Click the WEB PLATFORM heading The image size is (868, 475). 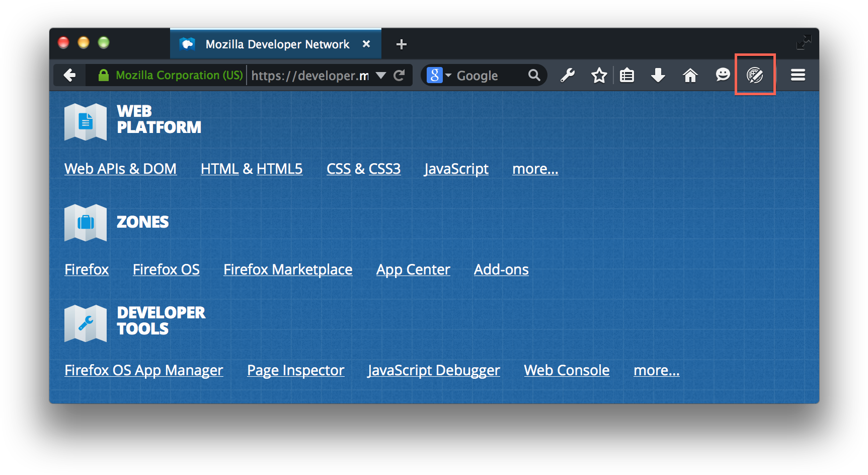click(x=159, y=119)
